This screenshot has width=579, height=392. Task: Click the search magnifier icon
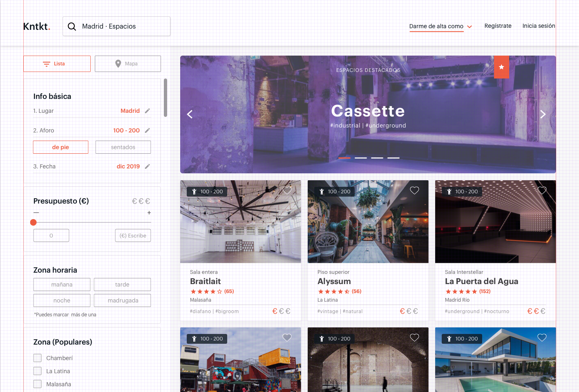[x=72, y=27]
